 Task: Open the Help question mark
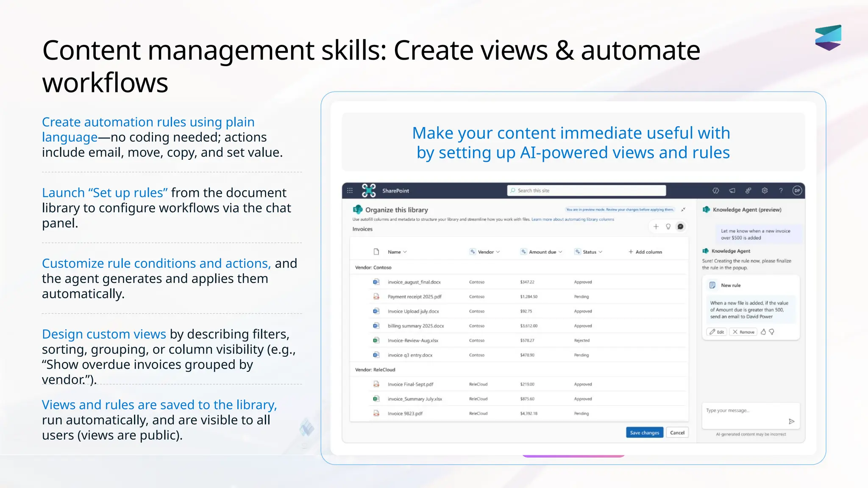tap(781, 191)
